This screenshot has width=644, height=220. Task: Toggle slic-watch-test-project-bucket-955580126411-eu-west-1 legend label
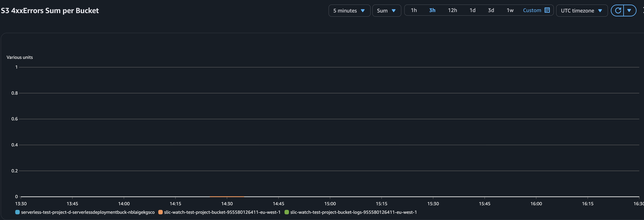tap(222, 212)
